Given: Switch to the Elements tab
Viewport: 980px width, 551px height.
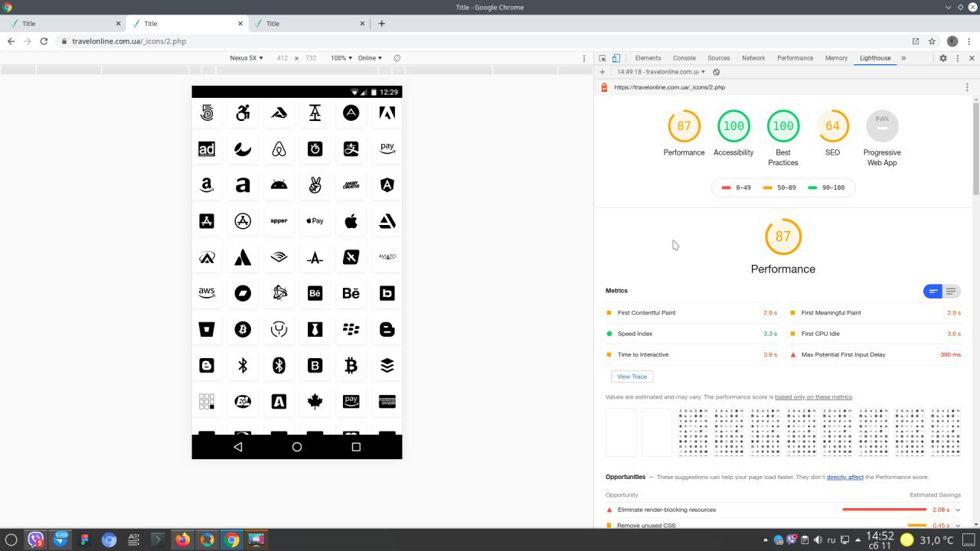Looking at the screenshot, I should tap(648, 58).
